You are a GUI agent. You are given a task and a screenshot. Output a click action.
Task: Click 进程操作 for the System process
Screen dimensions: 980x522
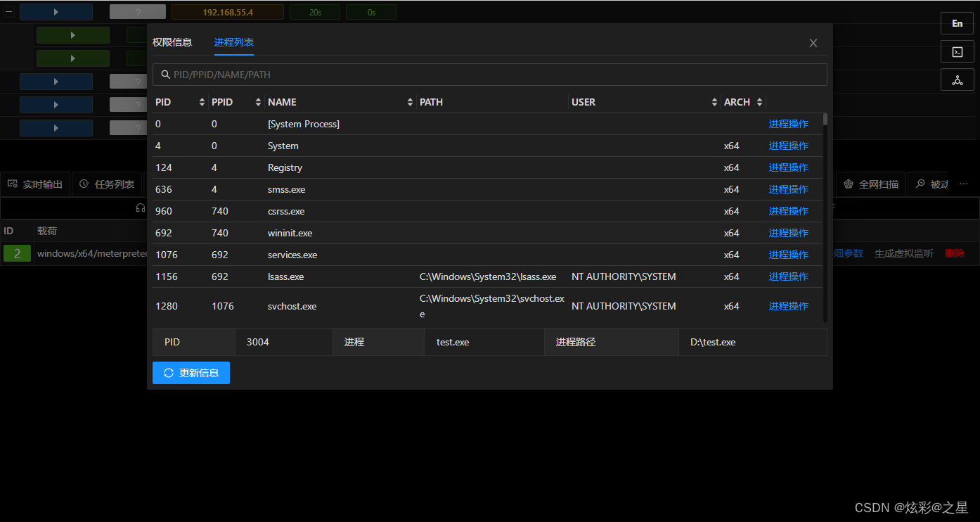(788, 146)
